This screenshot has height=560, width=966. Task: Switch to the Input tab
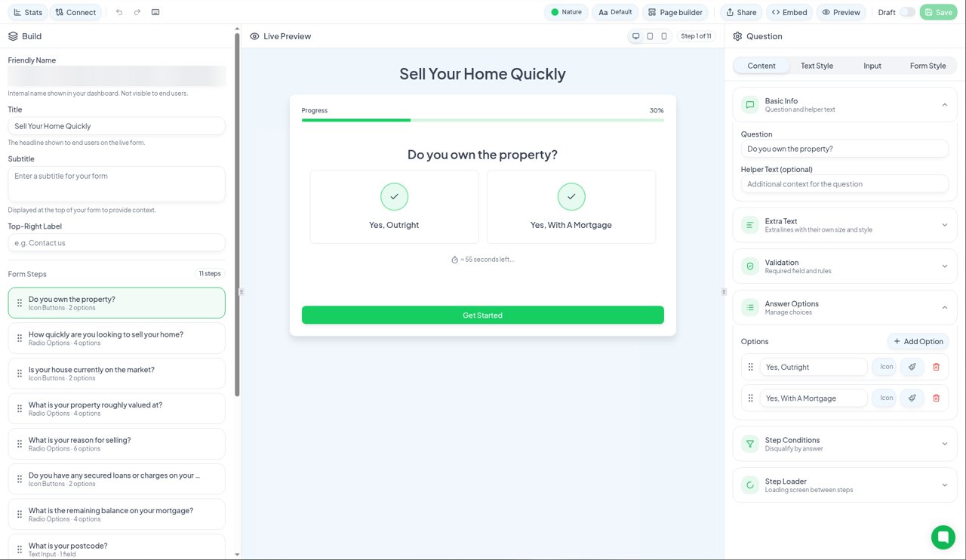click(x=872, y=66)
